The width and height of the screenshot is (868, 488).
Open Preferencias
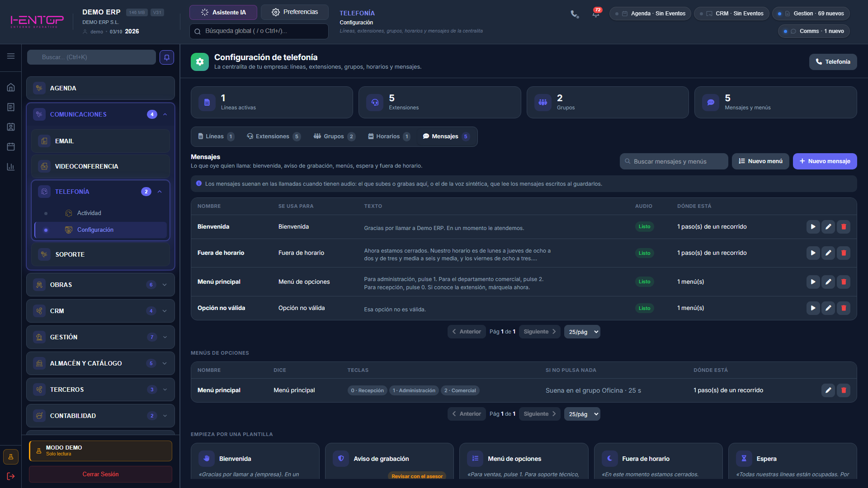click(295, 12)
